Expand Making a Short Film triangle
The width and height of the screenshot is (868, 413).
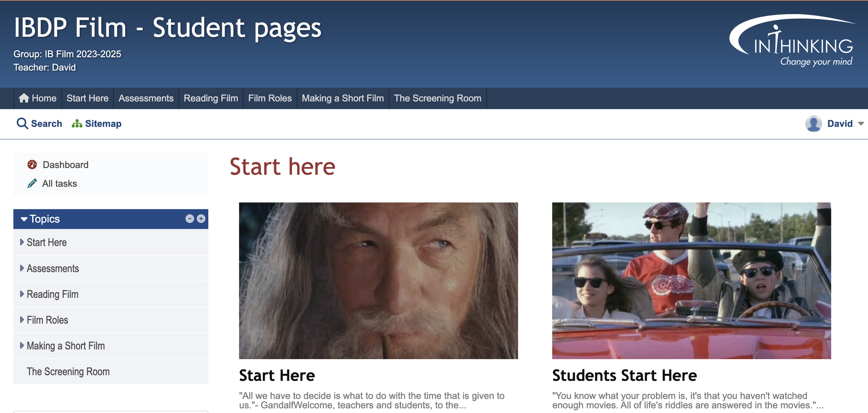pos(22,346)
